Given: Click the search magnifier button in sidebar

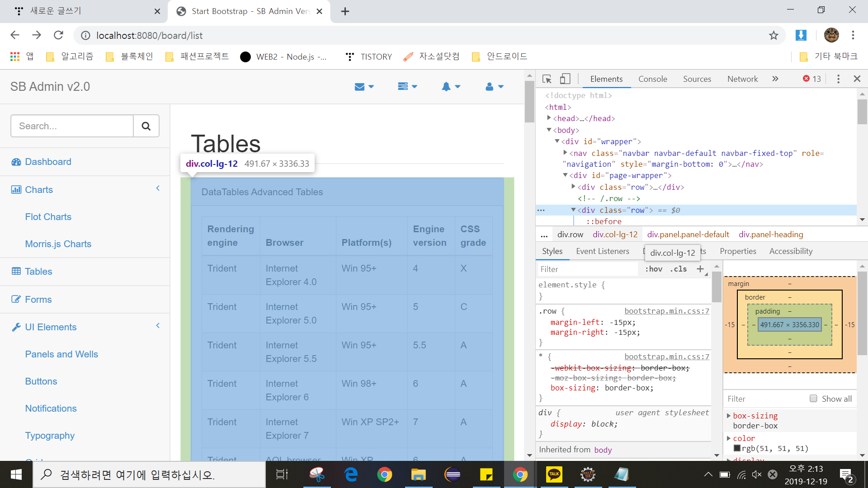Looking at the screenshot, I should tap(146, 126).
